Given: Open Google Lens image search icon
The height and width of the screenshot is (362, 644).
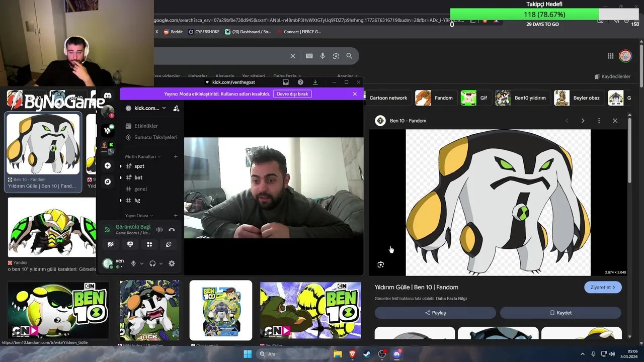Looking at the screenshot, I should coord(336,56).
